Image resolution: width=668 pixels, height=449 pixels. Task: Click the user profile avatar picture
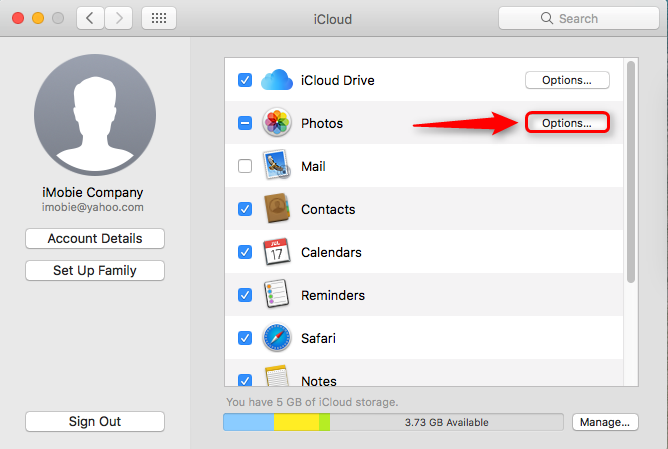click(x=95, y=115)
